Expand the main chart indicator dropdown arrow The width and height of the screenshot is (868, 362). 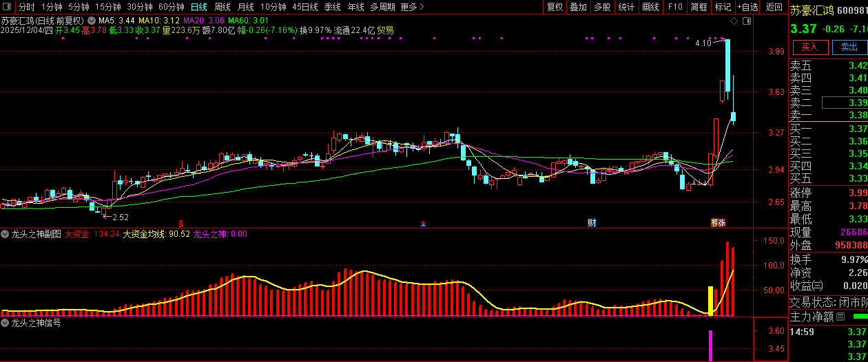pyautogui.click(x=91, y=21)
